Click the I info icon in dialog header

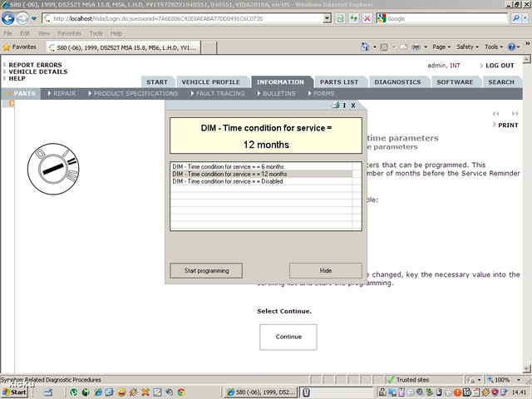[344, 106]
